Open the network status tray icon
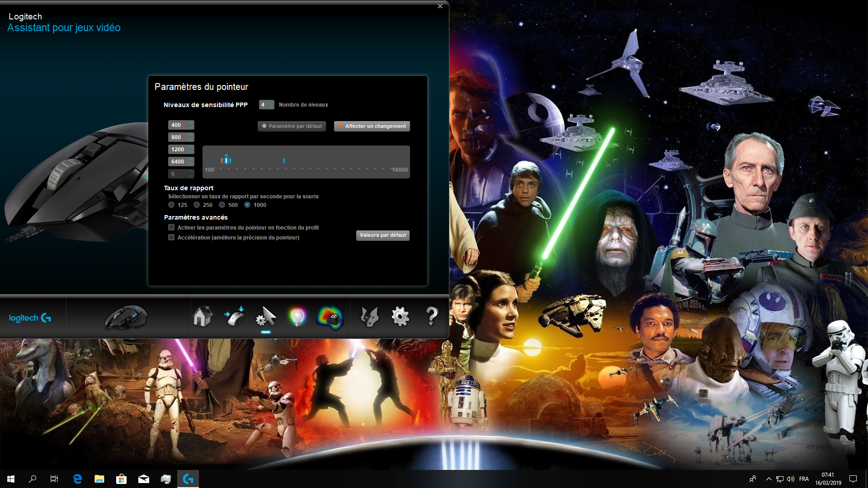868x488 pixels. [x=780, y=479]
